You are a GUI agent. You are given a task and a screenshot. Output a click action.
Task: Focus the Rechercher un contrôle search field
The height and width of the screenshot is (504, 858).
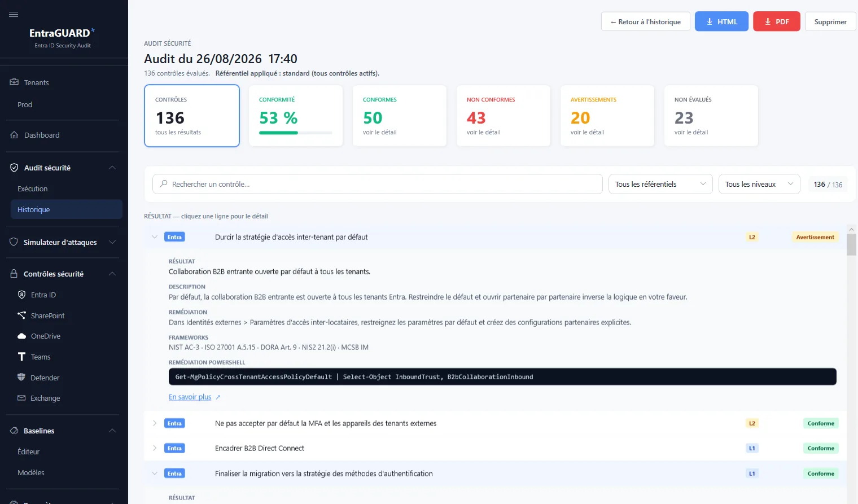pyautogui.click(x=378, y=184)
